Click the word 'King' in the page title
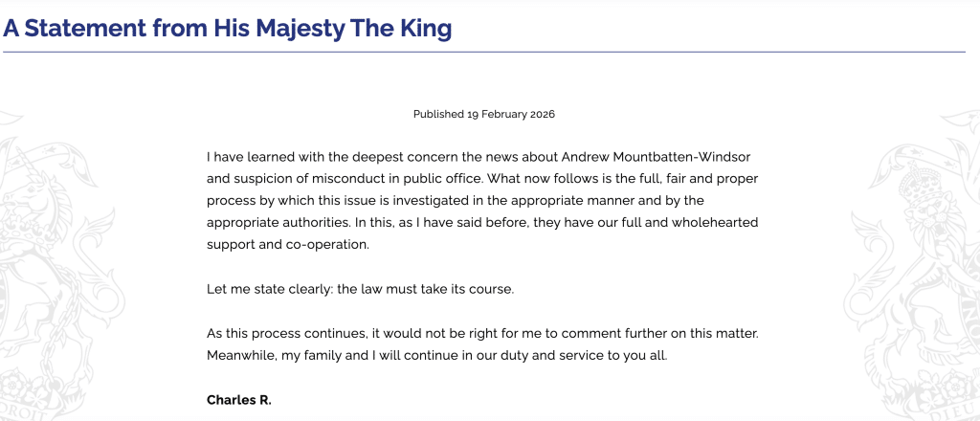 (426, 29)
